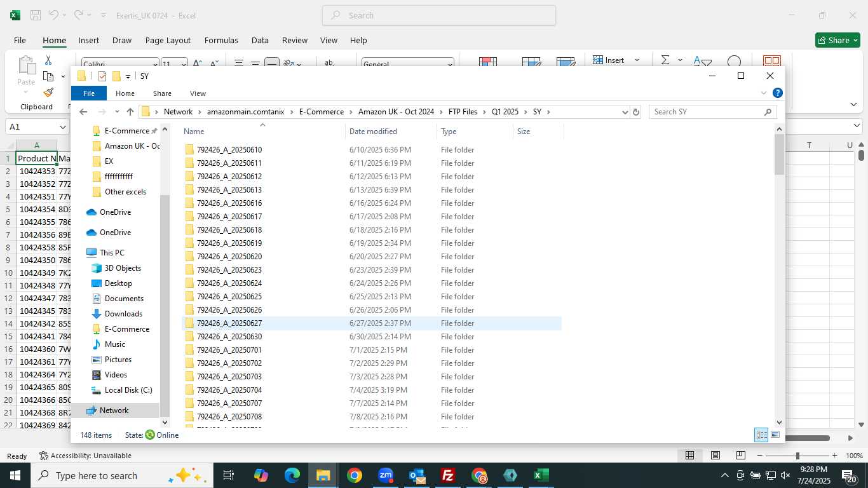Click the Windows Start button
The height and width of the screenshot is (488, 868).
15,475
